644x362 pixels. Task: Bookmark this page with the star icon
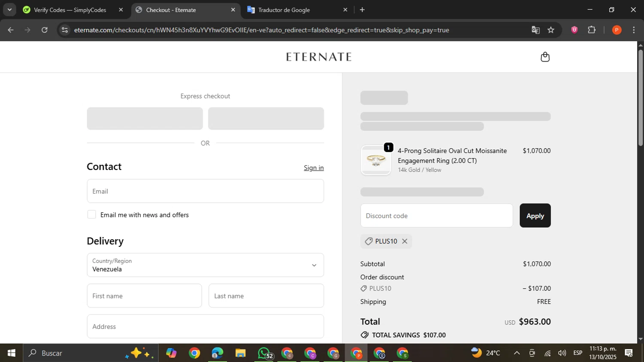(551, 30)
